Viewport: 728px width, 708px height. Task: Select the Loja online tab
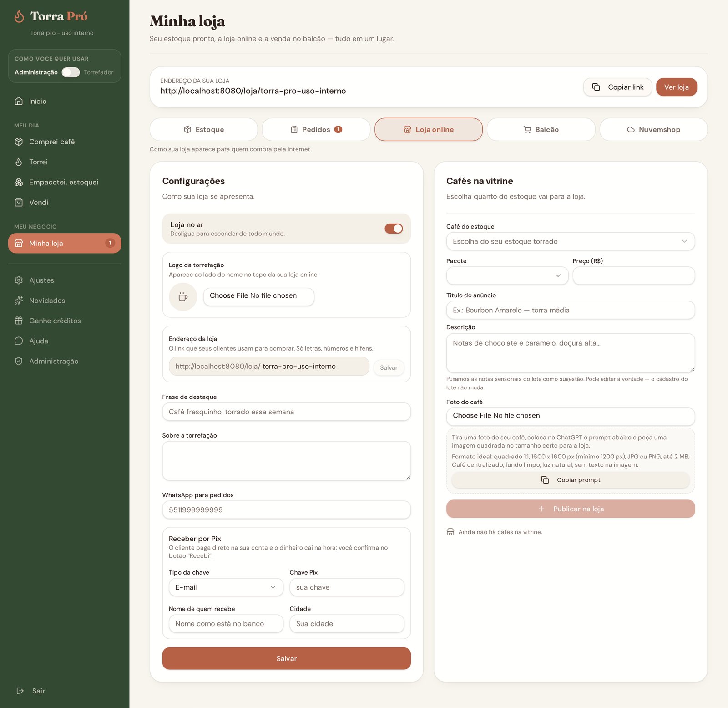coord(429,129)
